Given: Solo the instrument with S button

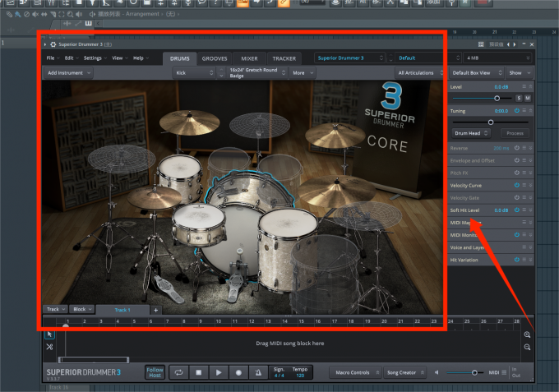Looking at the screenshot, I should coord(519,98).
